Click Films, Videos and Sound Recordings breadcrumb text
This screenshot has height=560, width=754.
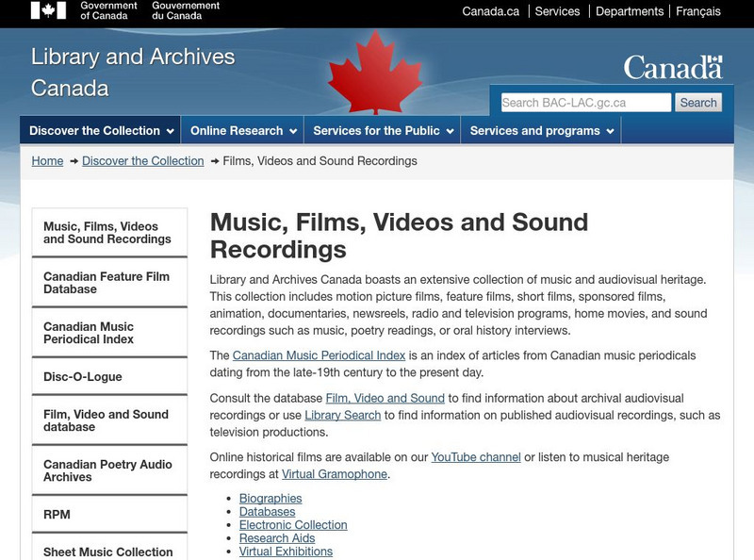coord(320,160)
